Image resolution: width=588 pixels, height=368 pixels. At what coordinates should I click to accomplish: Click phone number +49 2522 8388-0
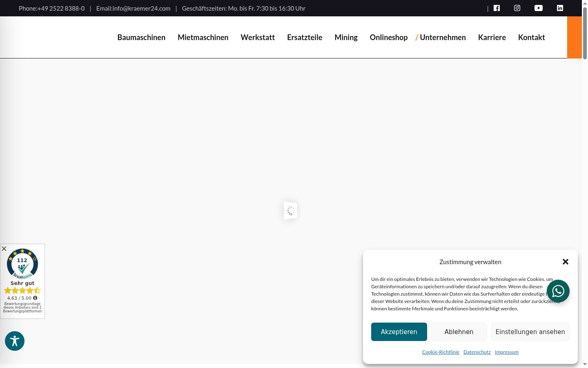click(61, 8)
